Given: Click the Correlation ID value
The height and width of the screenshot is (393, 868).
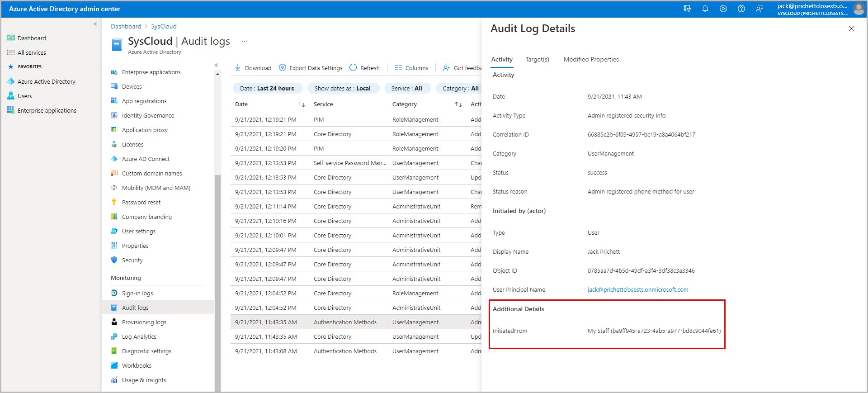Looking at the screenshot, I should click(x=642, y=134).
